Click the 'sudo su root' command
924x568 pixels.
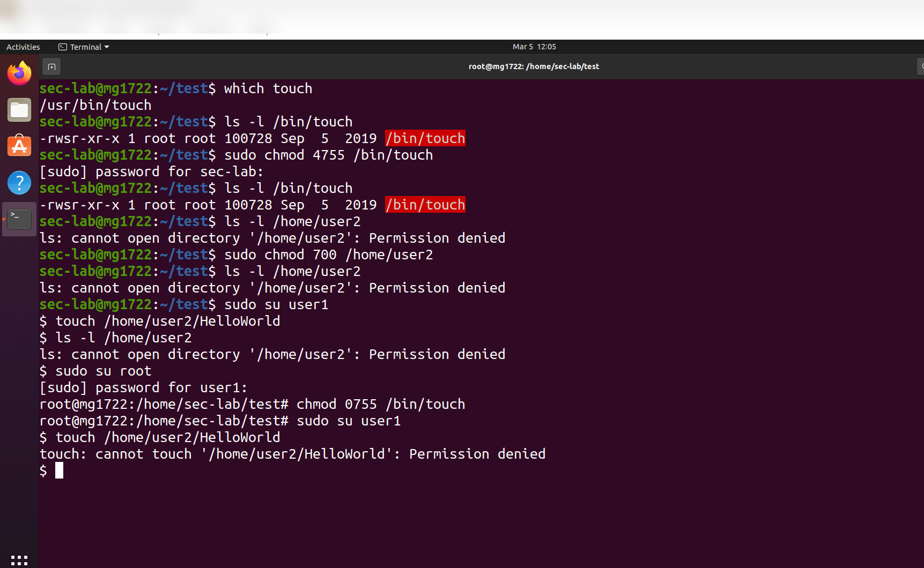point(104,371)
